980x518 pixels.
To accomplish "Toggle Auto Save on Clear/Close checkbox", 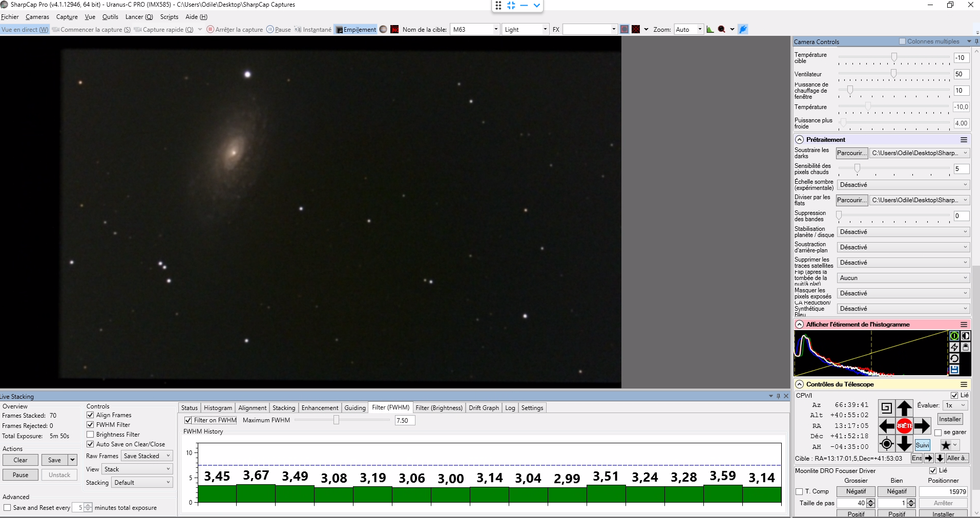I will [x=90, y=444].
